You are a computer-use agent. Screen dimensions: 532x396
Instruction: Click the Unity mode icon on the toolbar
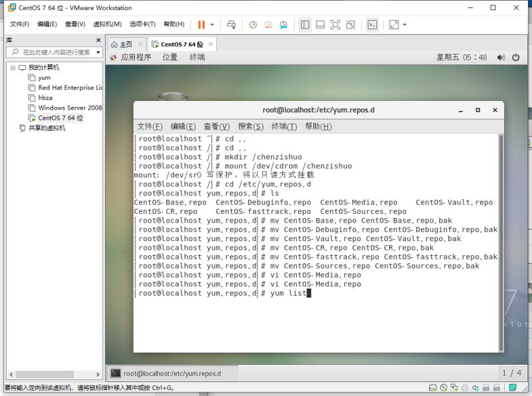352,25
